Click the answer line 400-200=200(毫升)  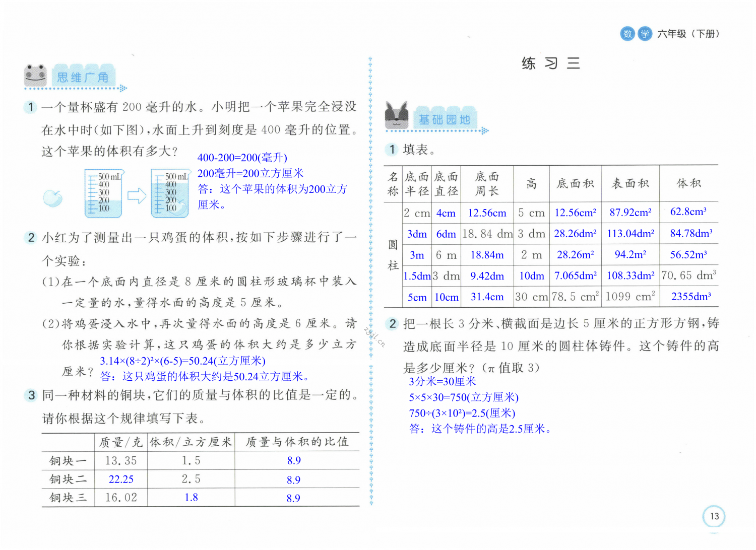click(242, 158)
